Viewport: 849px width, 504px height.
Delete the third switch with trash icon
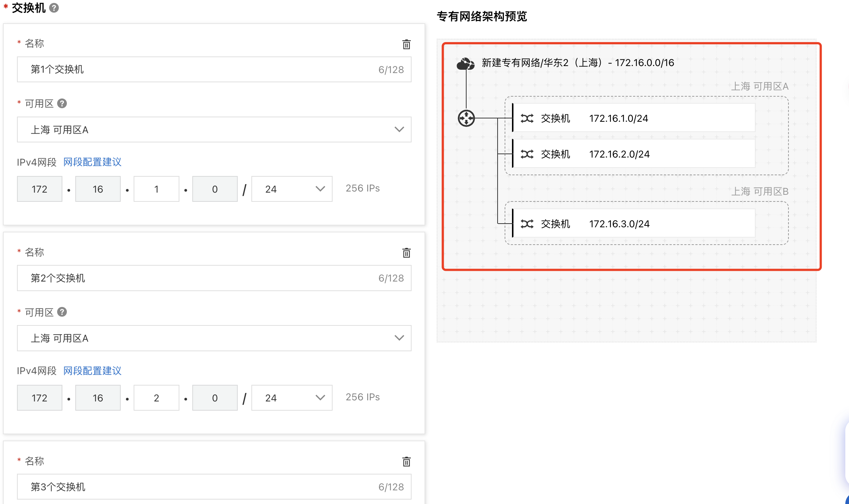406,462
